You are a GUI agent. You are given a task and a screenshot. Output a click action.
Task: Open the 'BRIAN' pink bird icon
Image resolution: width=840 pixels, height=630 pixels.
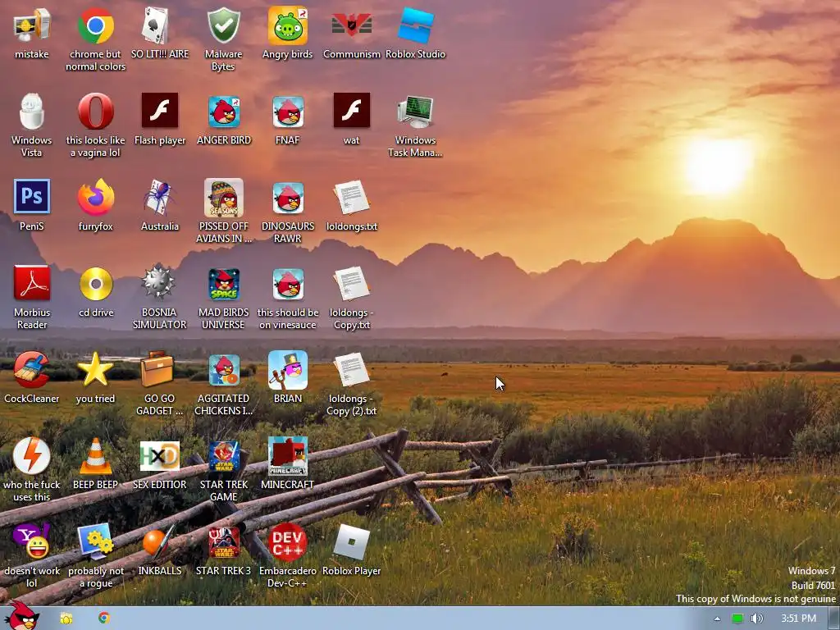pyautogui.click(x=288, y=370)
